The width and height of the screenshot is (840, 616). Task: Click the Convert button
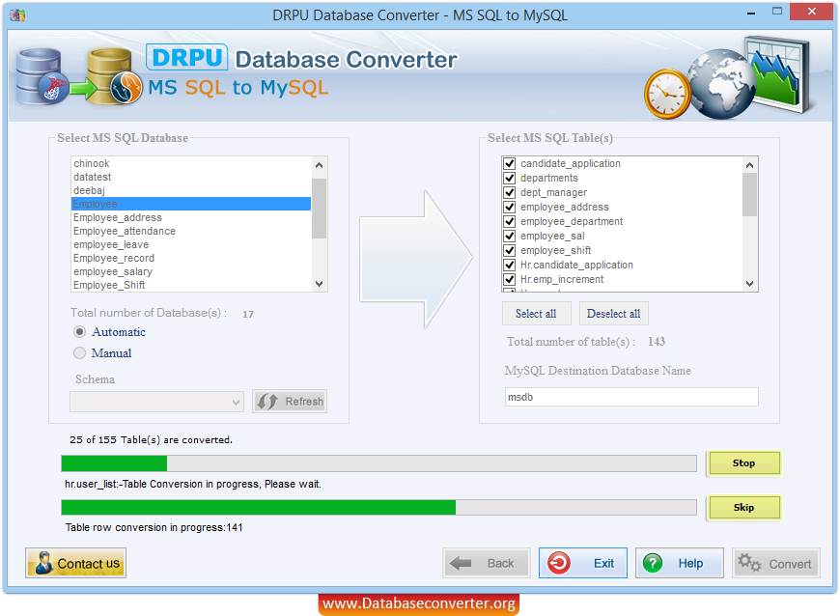pyautogui.click(x=775, y=563)
